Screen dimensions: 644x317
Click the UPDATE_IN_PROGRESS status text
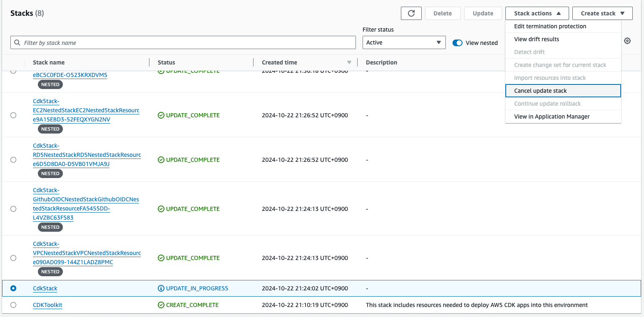coord(197,288)
